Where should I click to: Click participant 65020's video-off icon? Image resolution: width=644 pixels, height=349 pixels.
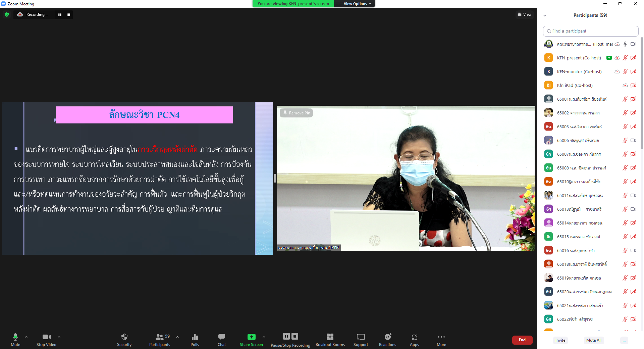pyautogui.click(x=633, y=292)
